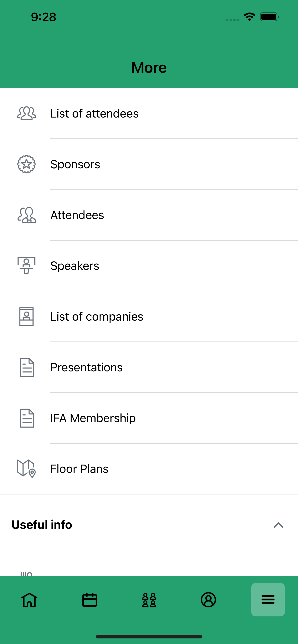Switch to the people networking tab
298x644 pixels.
149,600
